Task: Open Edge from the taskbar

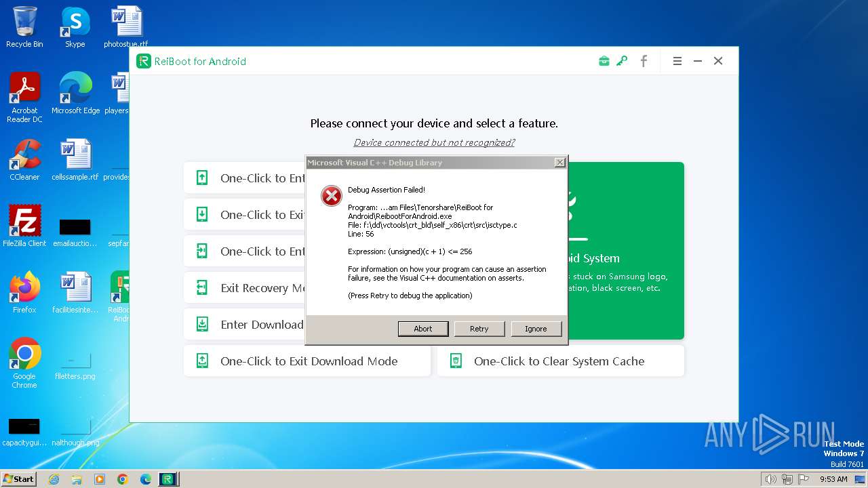Action: pos(146,479)
